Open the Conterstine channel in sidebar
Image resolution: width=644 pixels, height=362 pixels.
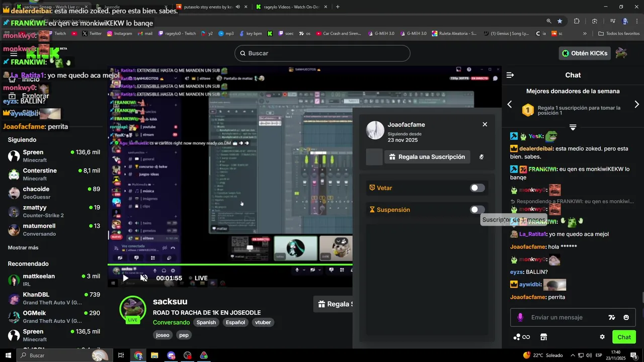(x=54, y=174)
